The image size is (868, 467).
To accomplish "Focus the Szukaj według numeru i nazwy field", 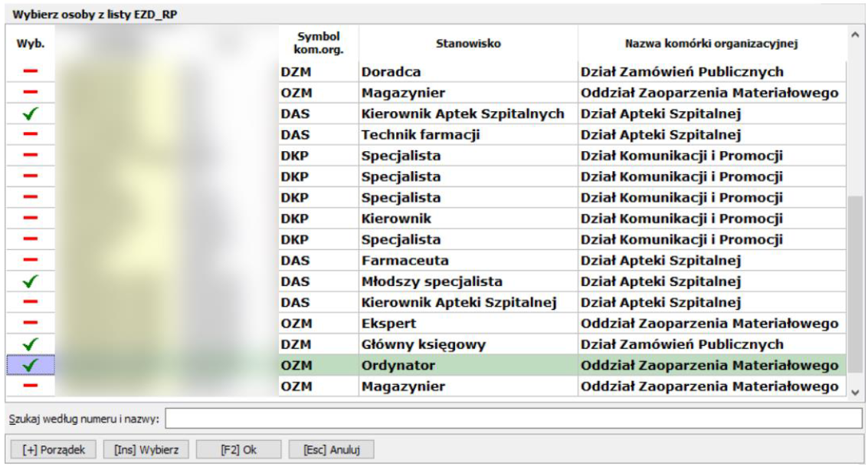I will pos(513,419).
